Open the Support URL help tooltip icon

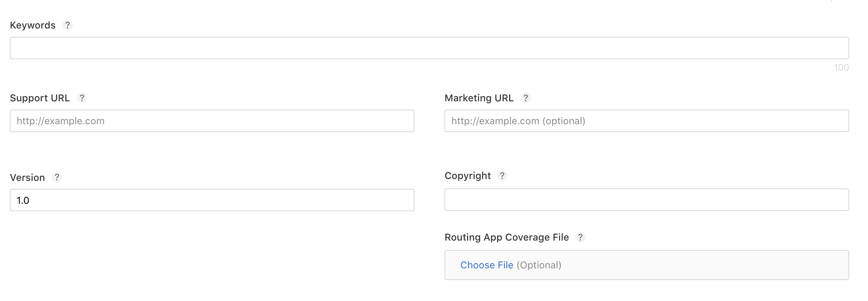pos(82,98)
